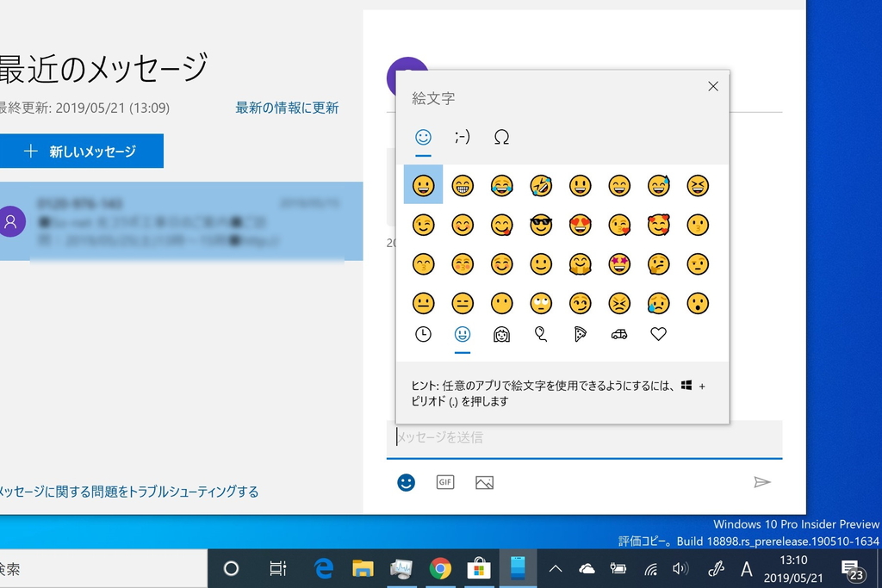882x588 pixels.
Task: Open the GIF picker in the composer
Action: pos(445,482)
